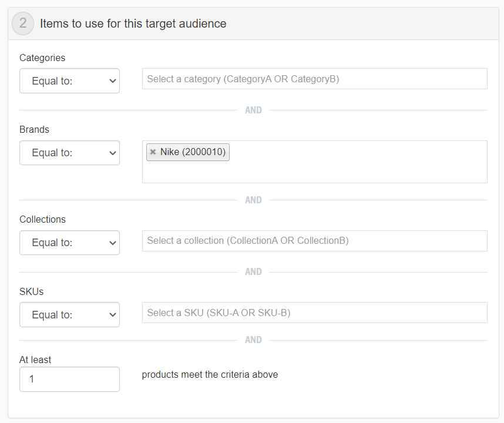This screenshot has height=423, width=504.
Task: Click the Collections label
Action: point(43,219)
